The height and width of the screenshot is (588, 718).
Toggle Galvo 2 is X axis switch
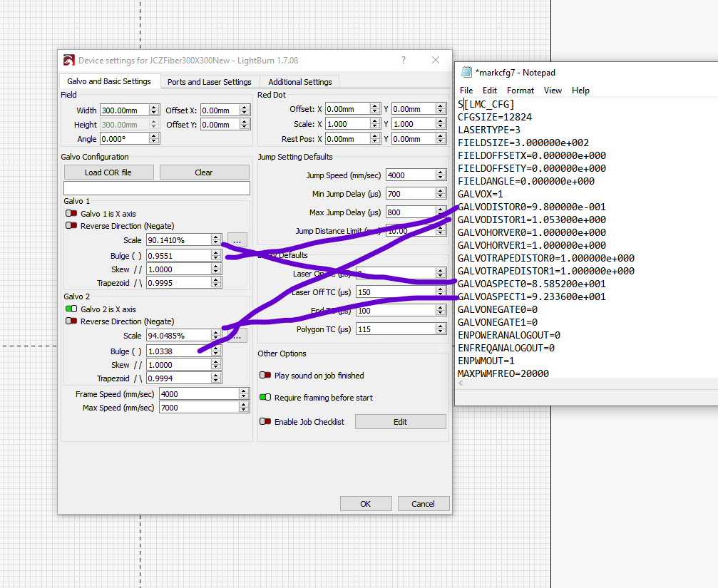coord(71,309)
